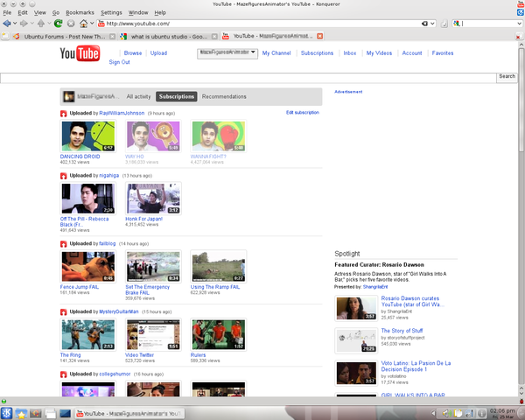This screenshot has height=420, width=525.
Task: Click the clipboard tray icon
Action: click(458, 414)
